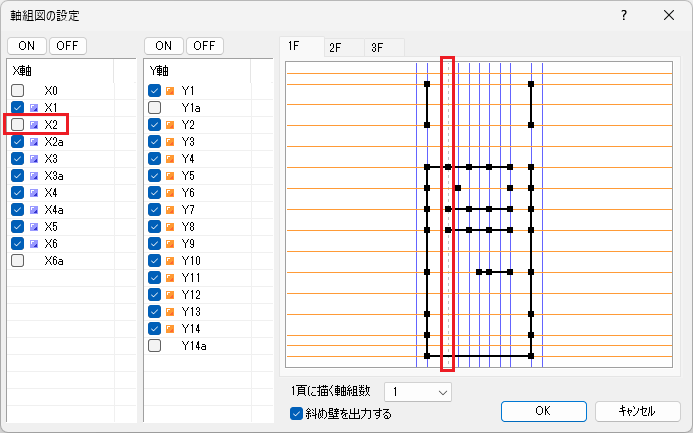Screen dimensions: 693x433
Task: Select the blue axis icon for X4
Action: click(x=35, y=193)
